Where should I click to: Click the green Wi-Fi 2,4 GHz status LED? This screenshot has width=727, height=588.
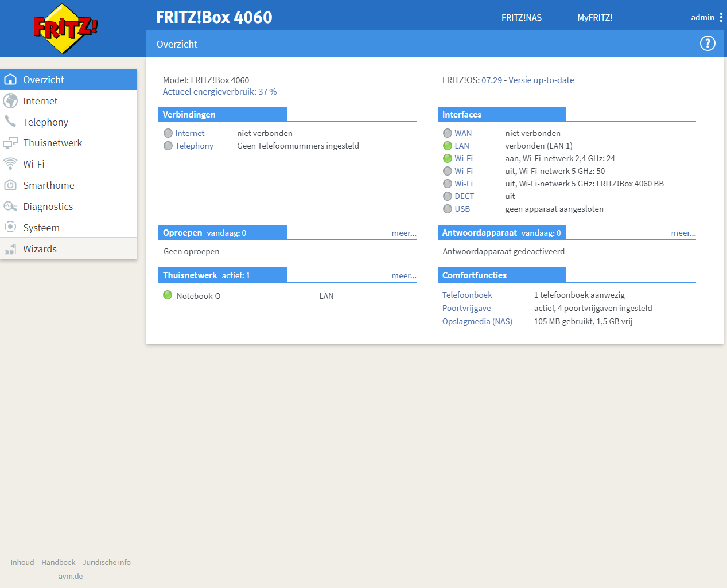click(448, 158)
